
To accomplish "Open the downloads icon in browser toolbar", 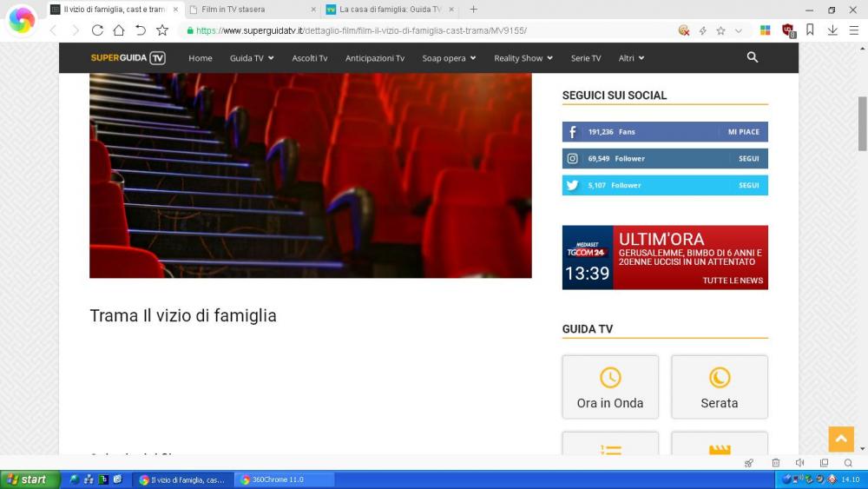I will pyautogui.click(x=832, y=30).
